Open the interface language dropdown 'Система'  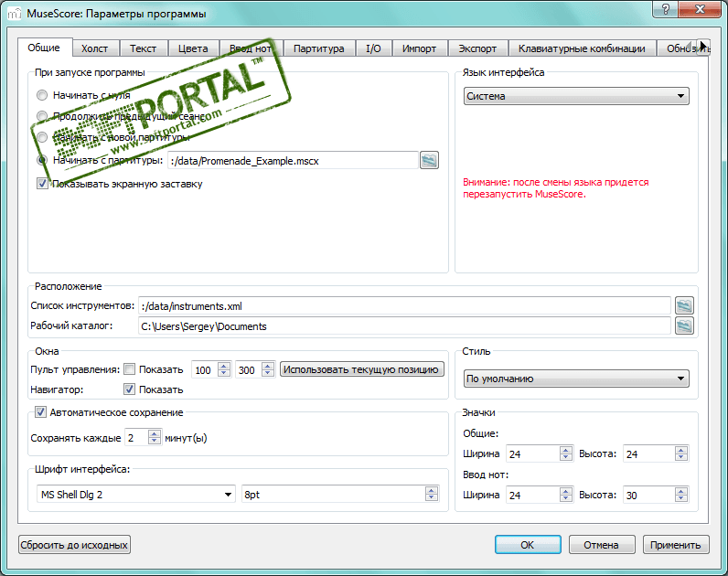coord(576,96)
